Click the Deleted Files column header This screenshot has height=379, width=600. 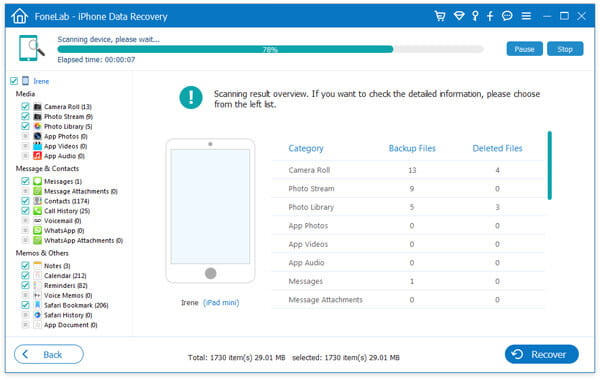coord(497,149)
